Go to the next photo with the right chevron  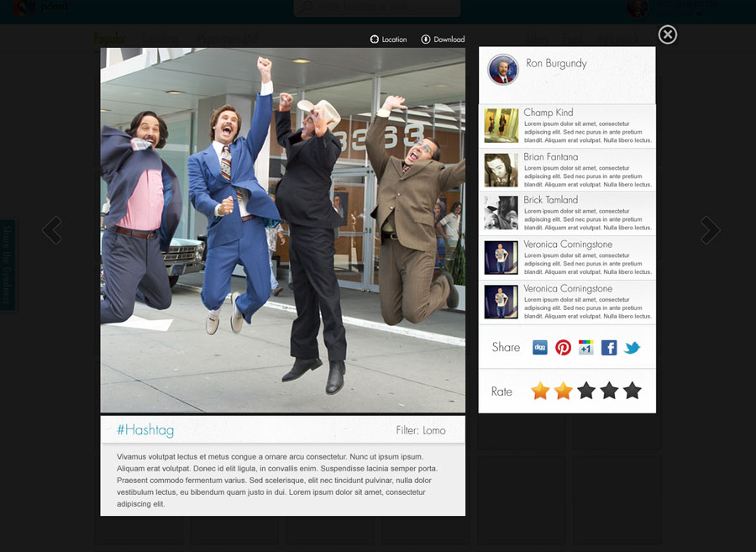tap(710, 230)
